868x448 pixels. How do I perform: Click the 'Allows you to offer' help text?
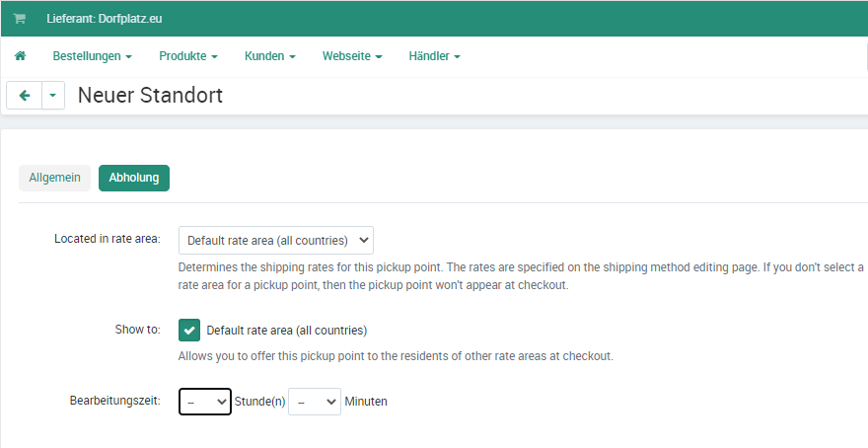pyautogui.click(x=396, y=356)
